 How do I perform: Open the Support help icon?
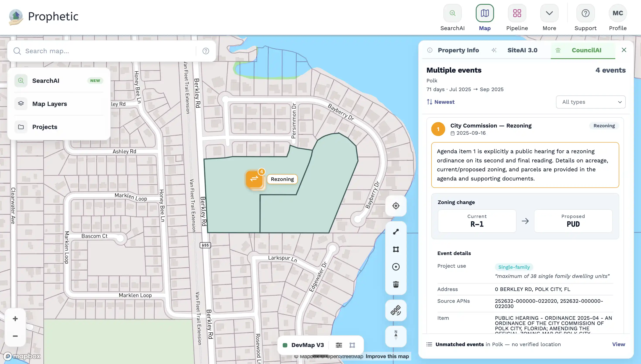pyautogui.click(x=585, y=13)
